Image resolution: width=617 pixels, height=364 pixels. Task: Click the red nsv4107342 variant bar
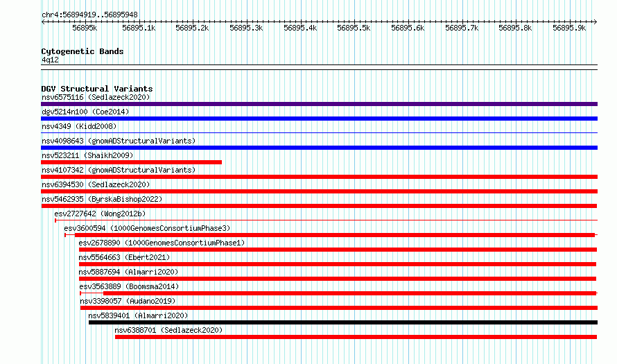319,177
